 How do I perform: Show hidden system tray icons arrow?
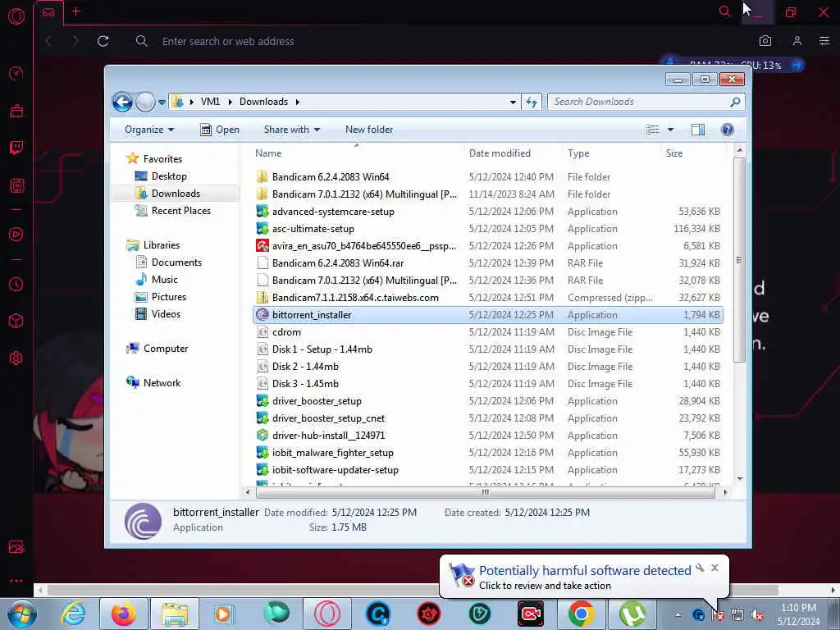click(678, 614)
